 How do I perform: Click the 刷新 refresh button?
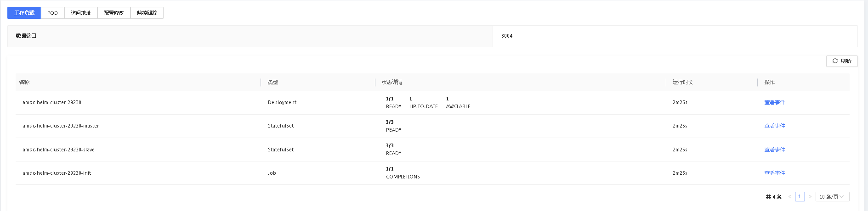(x=842, y=61)
